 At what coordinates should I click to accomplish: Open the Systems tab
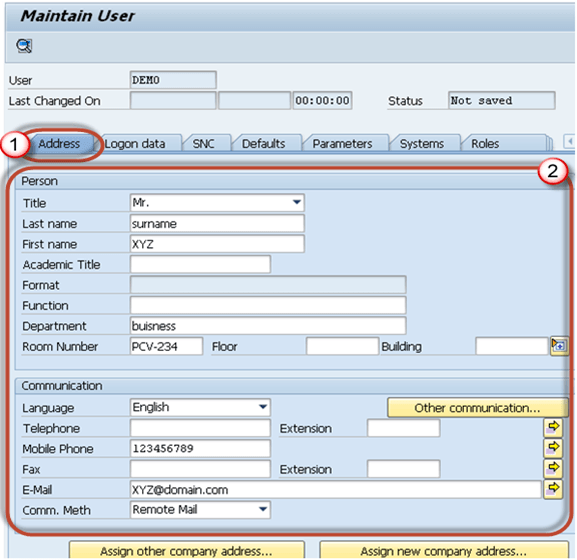[422, 143]
